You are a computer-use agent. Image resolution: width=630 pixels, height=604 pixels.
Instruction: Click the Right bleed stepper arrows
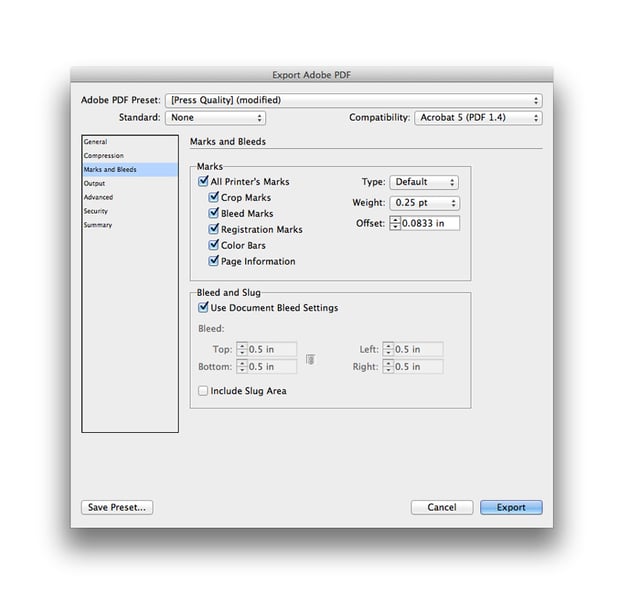point(388,366)
